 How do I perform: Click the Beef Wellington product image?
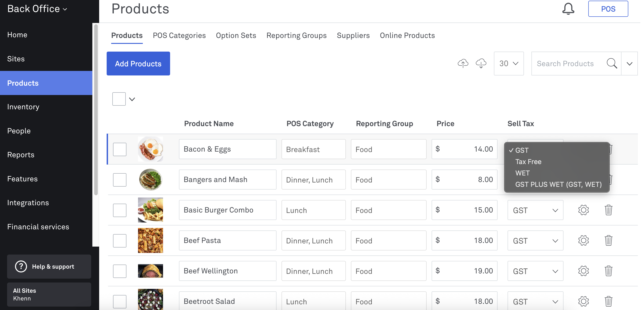151,271
